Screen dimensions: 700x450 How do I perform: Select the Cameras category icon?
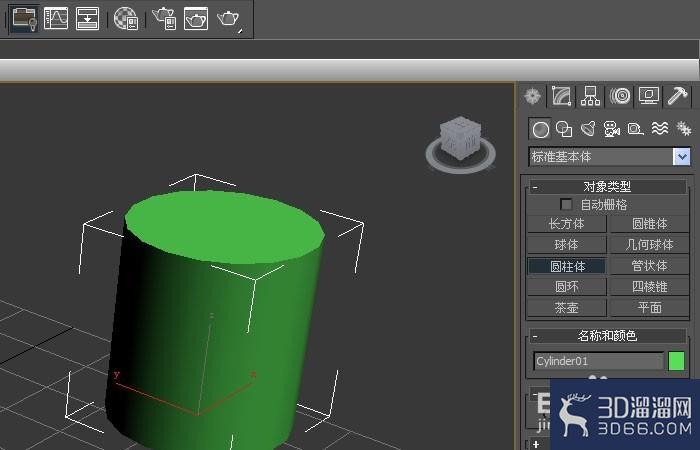(612, 129)
